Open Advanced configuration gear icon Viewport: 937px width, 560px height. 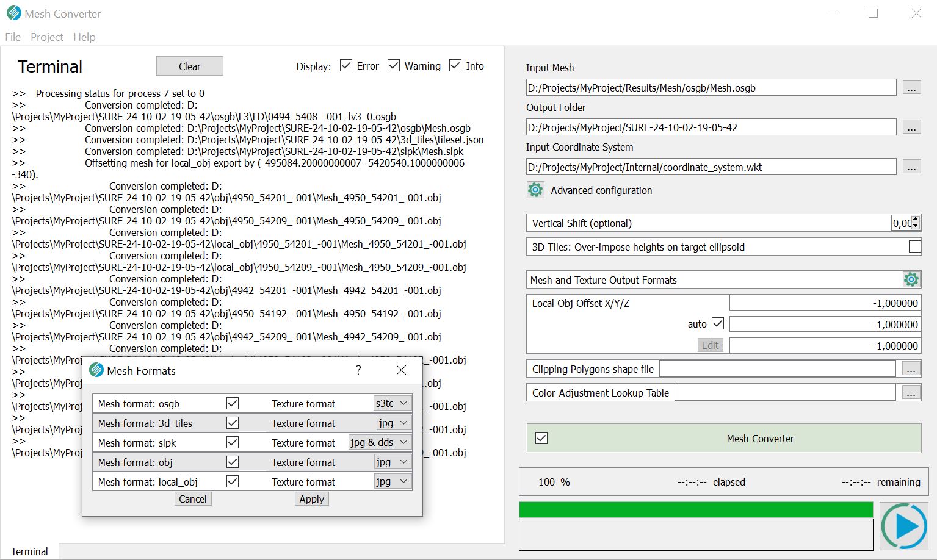(535, 190)
